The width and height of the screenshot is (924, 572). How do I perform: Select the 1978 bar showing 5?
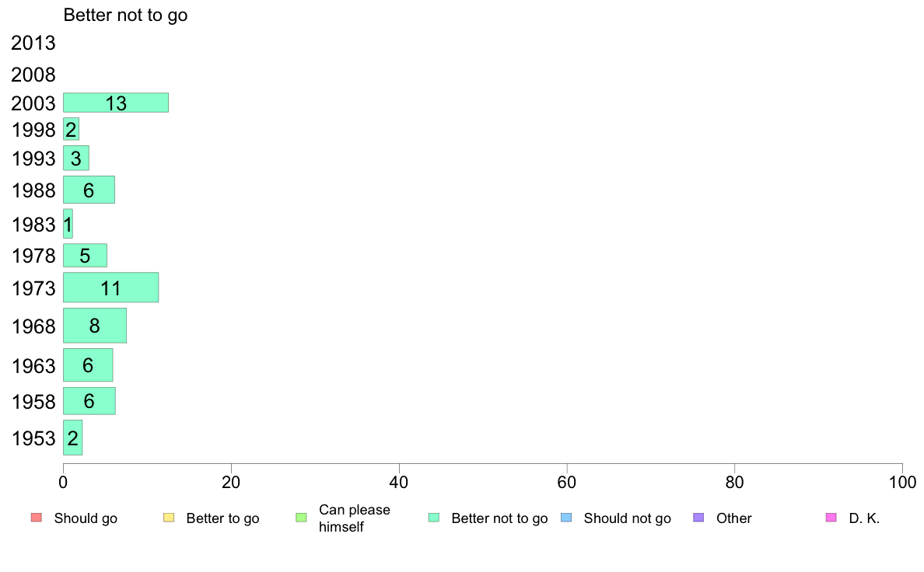pyautogui.click(x=85, y=255)
